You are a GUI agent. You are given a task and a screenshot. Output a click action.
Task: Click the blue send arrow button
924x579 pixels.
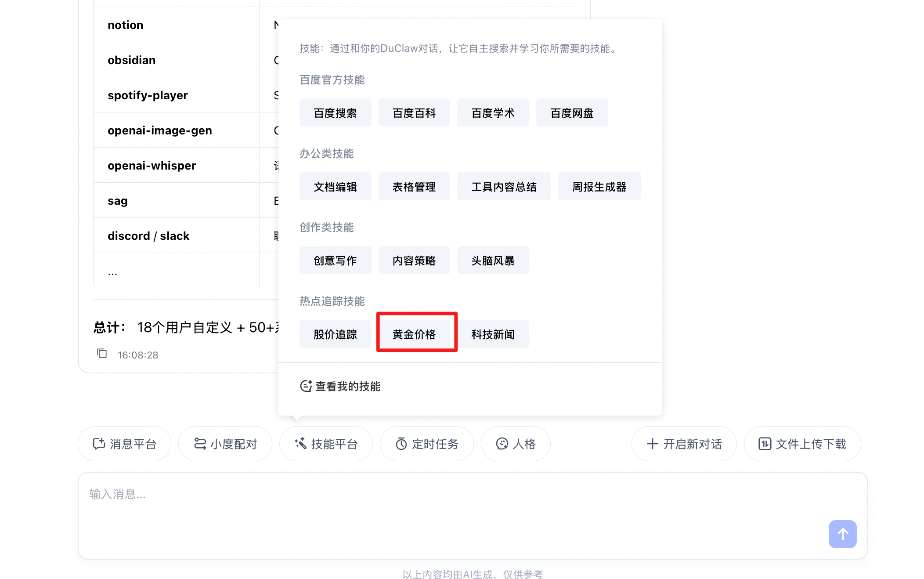(842, 534)
